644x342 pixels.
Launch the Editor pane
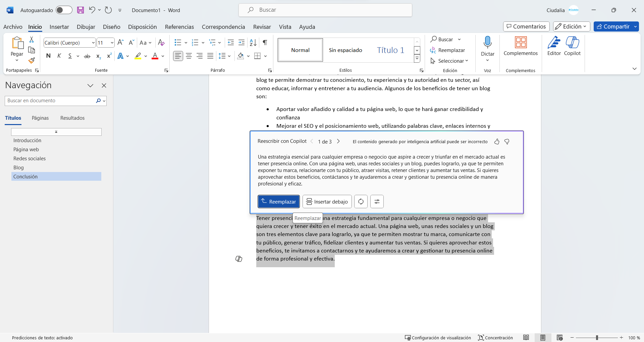553,48
